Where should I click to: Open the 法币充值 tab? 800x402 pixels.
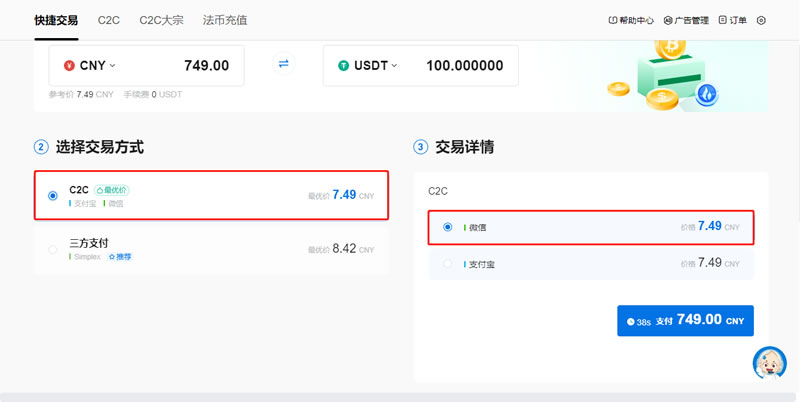[x=225, y=20]
